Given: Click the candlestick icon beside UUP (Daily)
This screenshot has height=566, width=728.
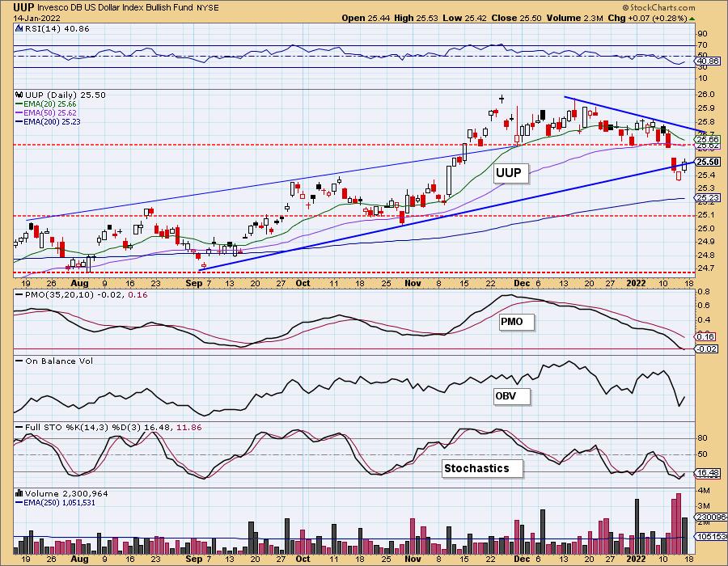Looking at the screenshot, I should 19,95.
